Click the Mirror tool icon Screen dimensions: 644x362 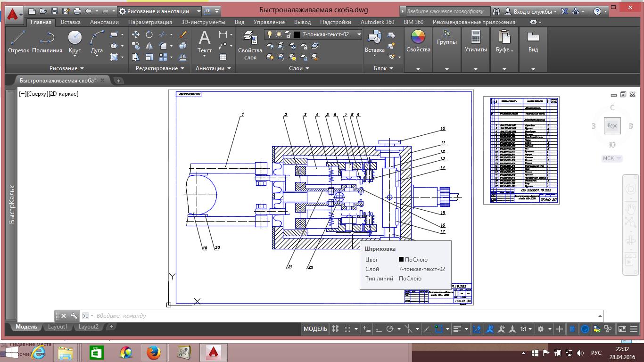pos(149,46)
